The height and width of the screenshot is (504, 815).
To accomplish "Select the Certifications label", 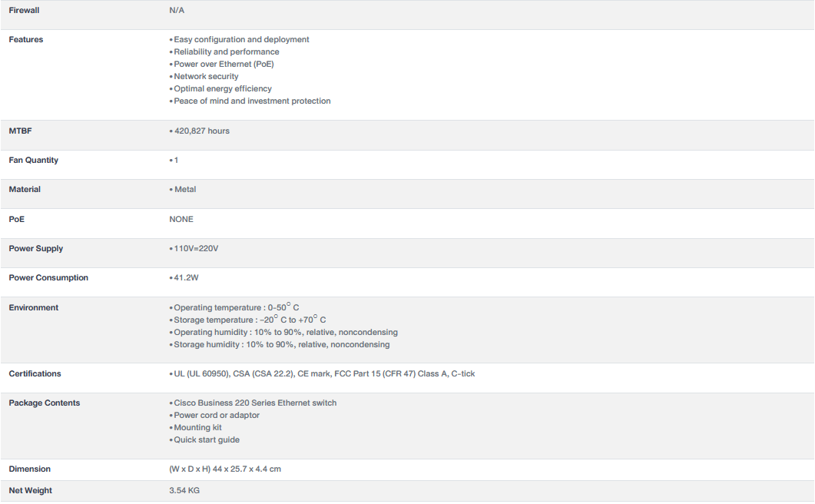I will click(x=35, y=373).
